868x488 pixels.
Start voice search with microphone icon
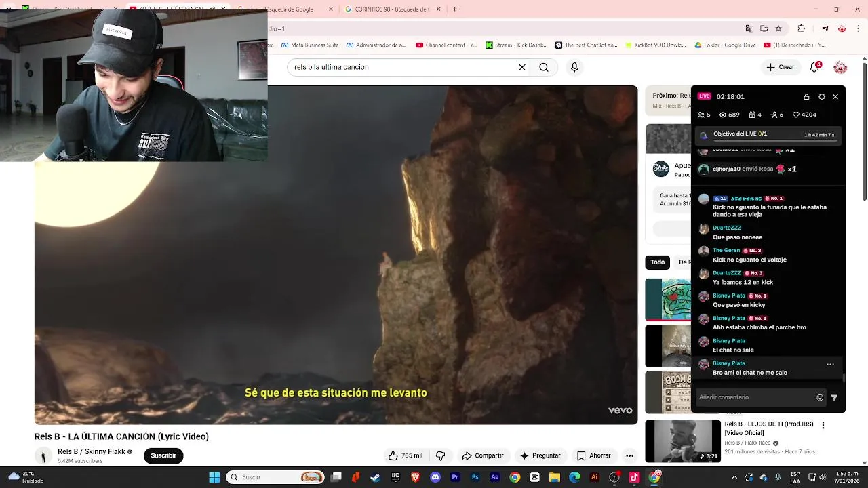pos(574,67)
